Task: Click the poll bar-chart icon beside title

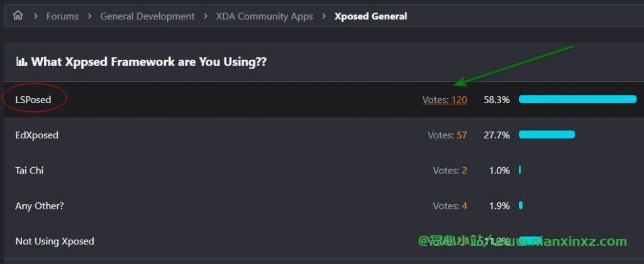Action: coord(21,62)
